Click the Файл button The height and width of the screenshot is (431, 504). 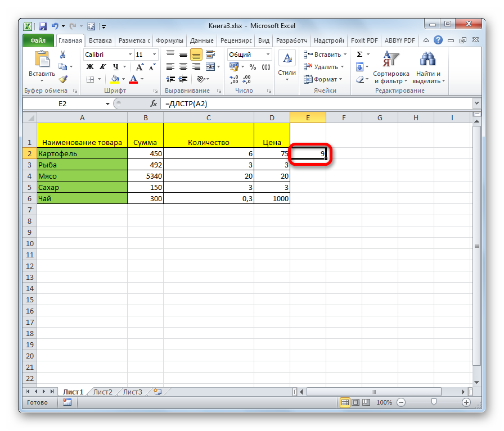[x=38, y=40]
